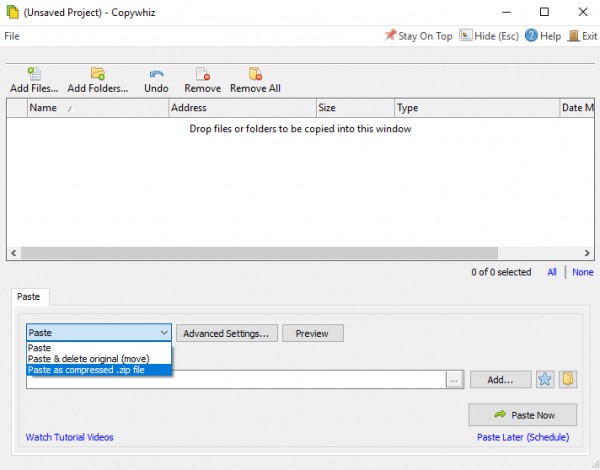Open the File menu

click(12, 36)
